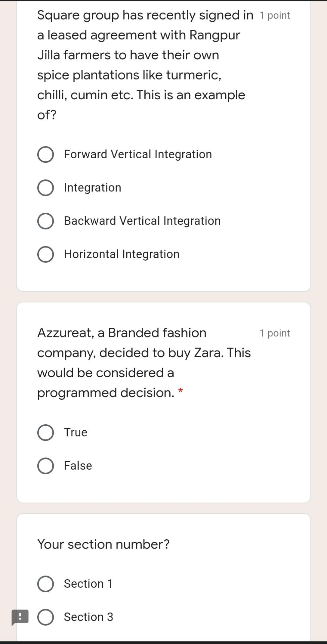Select the Section 1 radio circle

click(x=46, y=584)
